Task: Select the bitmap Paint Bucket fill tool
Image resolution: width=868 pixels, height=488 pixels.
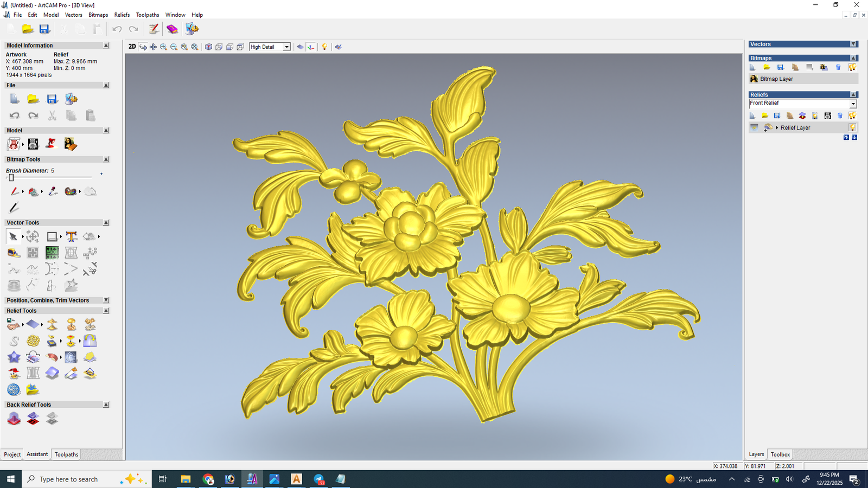Action: point(33,191)
